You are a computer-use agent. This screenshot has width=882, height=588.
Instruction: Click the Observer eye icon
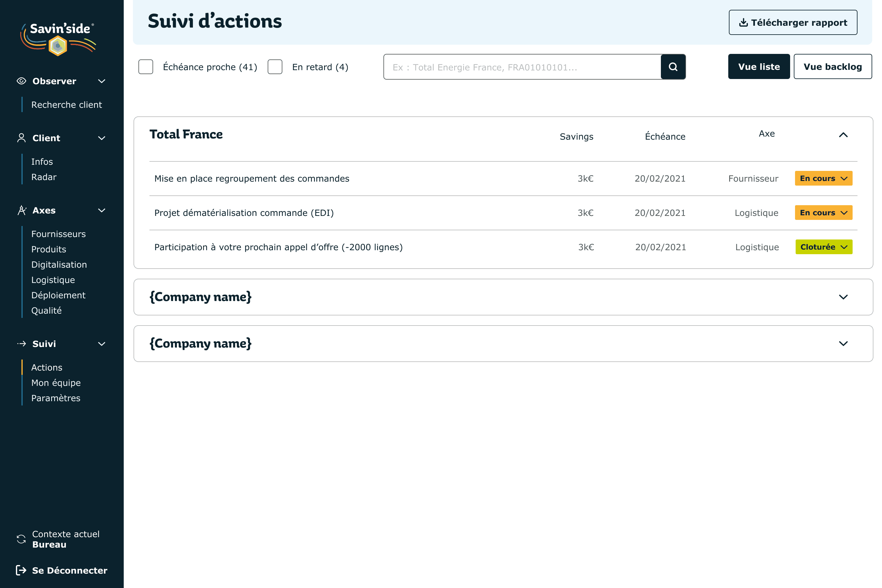(21, 81)
